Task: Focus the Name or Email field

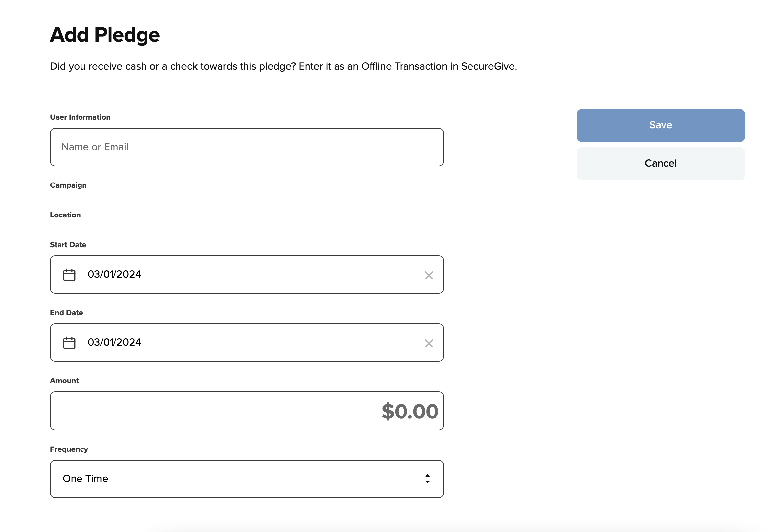Action: point(246,147)
